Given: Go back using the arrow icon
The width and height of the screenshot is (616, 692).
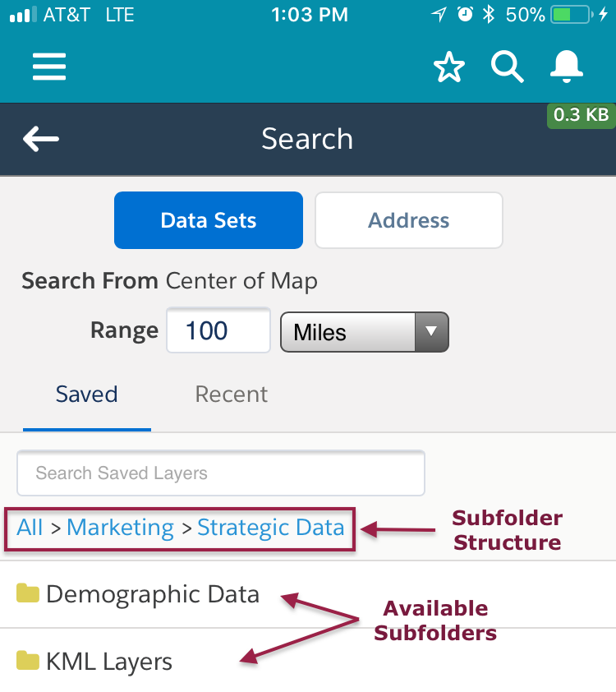Looking at the screenshot, I should (x=40, y=139).
